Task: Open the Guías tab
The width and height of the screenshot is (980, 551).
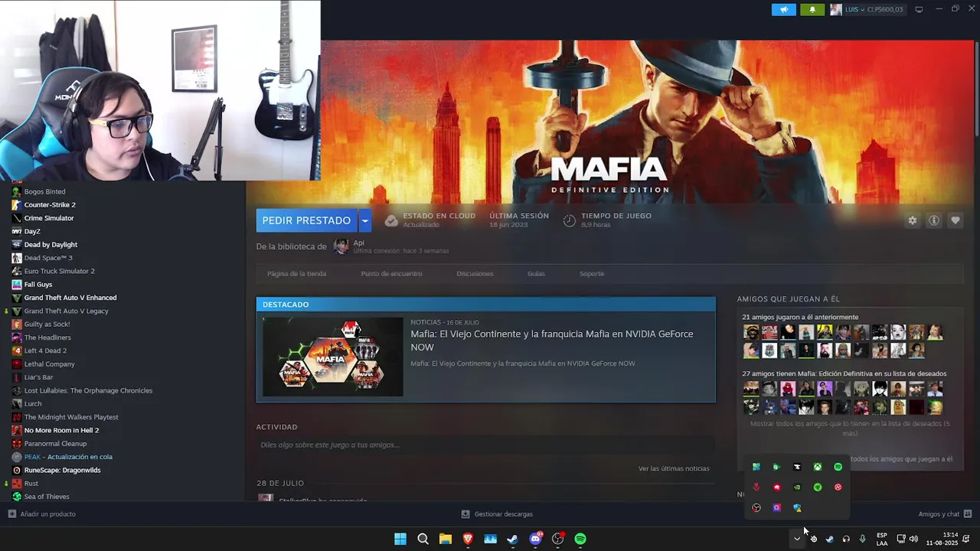Action: [536, 273]
